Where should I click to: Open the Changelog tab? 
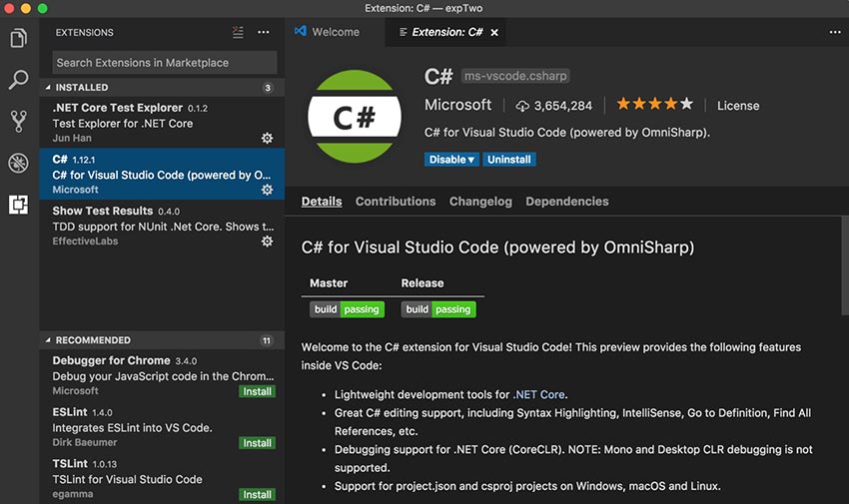click(x=480, y=202)
